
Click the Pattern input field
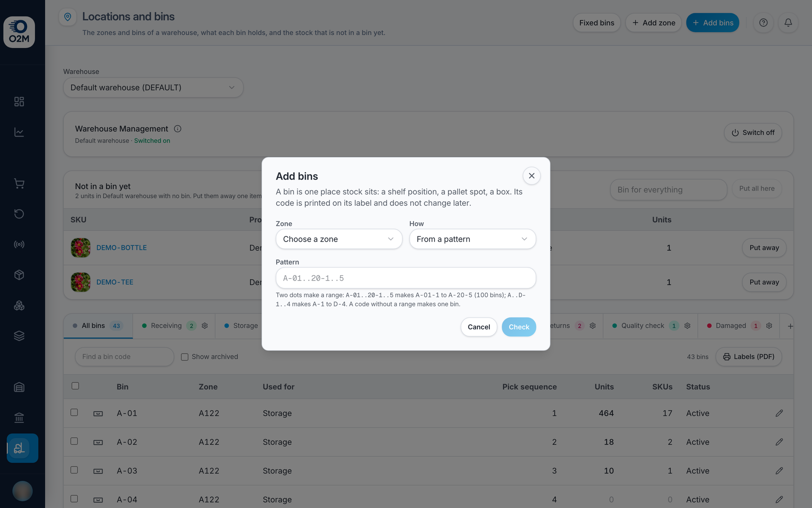(x=406, y=278)
